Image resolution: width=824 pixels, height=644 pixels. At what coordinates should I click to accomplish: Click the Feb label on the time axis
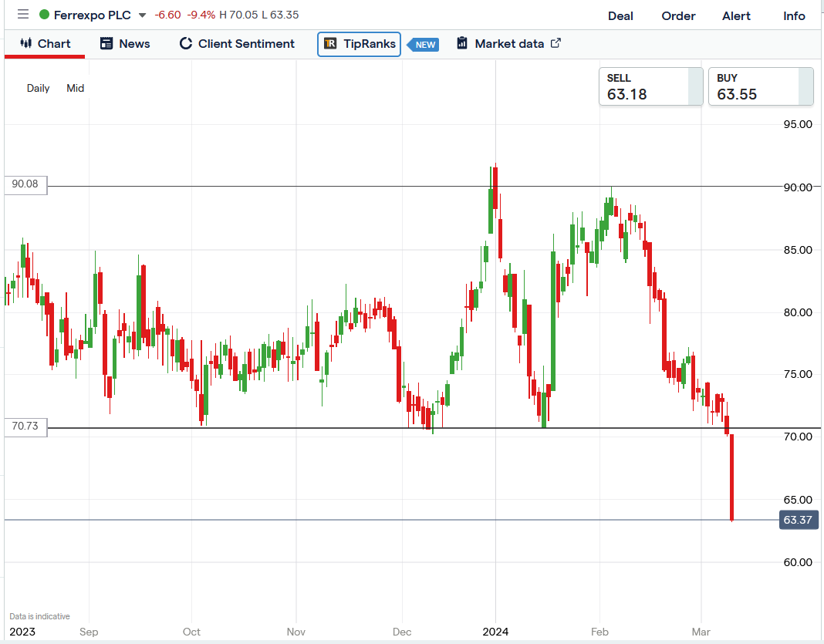click(x=599, y=632)
